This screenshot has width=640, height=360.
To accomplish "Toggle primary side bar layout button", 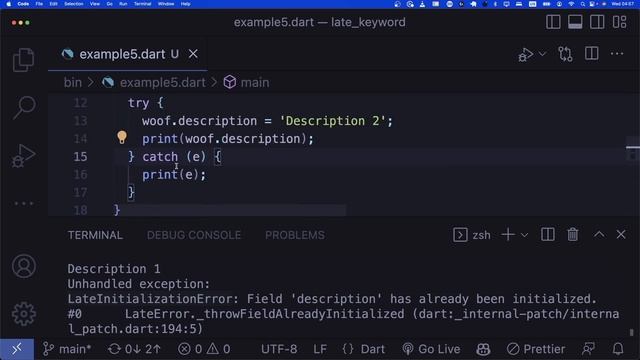I will [553, 22].
